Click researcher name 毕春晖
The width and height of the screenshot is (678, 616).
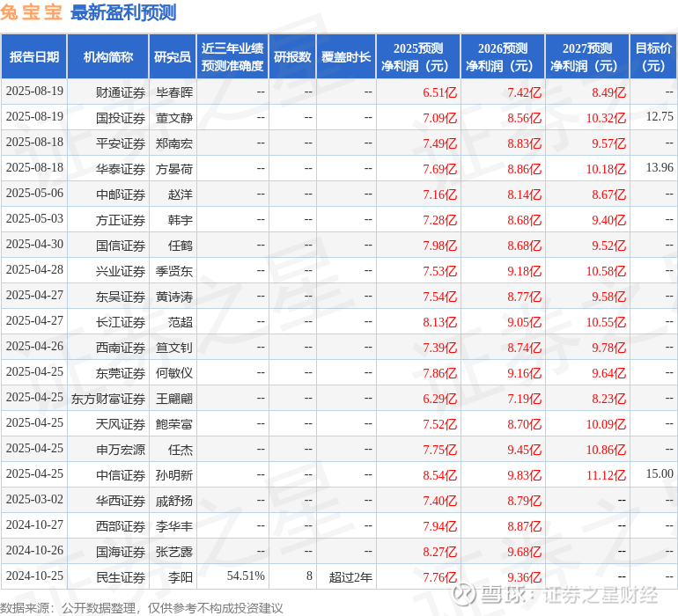(x=174, y=92)
